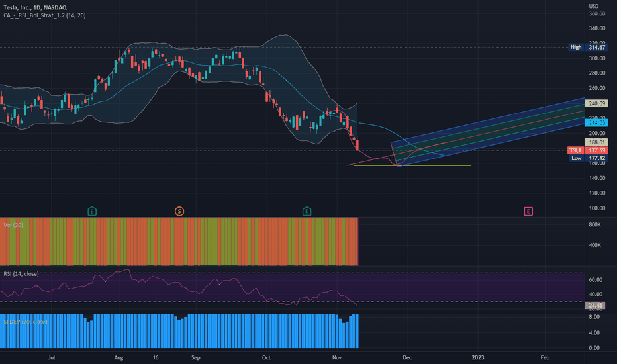This screenshot has height=364, width=617.
Task: Click the RSI value tag 24.48
Action: 595,305
